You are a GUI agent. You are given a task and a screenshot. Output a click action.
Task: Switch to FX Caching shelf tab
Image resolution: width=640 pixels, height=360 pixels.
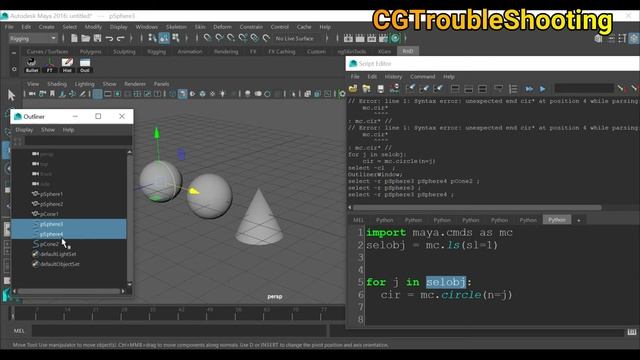click(282, 51)
